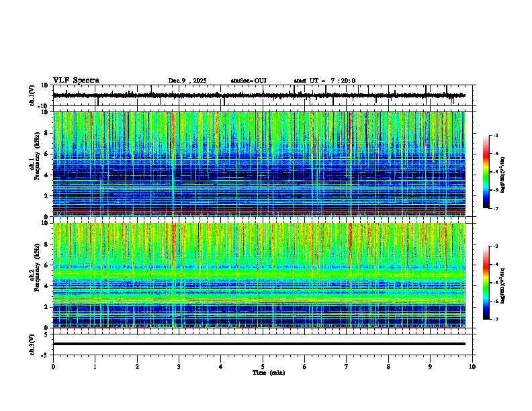Click the time axis tick label "6"
Viewport: 532px width, 411px height.
click(x=305, y=367)
